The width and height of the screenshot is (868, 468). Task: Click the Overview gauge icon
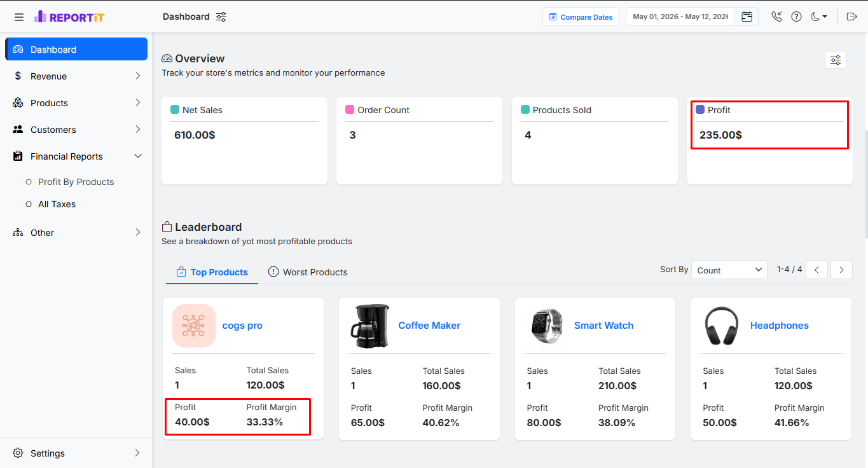pos(167,59)
